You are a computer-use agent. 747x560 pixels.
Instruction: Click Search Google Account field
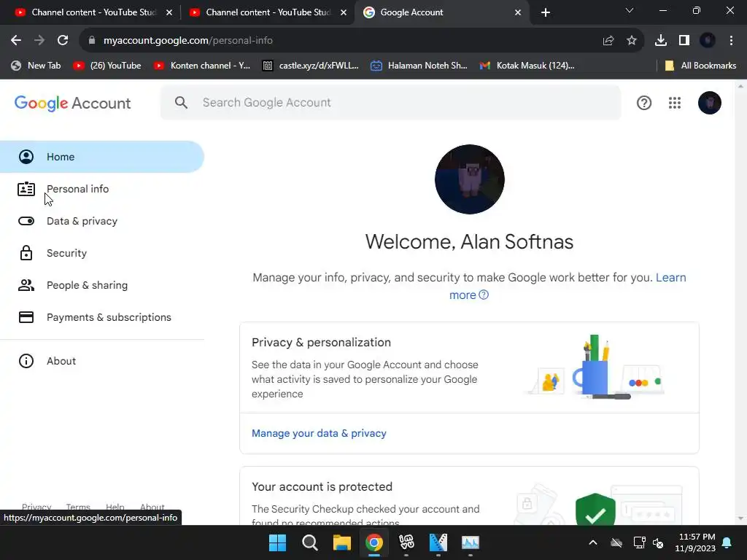(x=391, y=102)
